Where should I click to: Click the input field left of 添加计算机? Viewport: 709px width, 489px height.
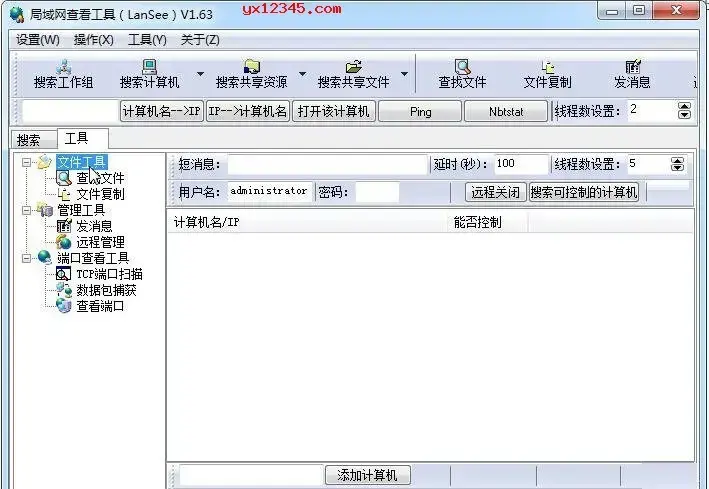(x=251, y=475)
